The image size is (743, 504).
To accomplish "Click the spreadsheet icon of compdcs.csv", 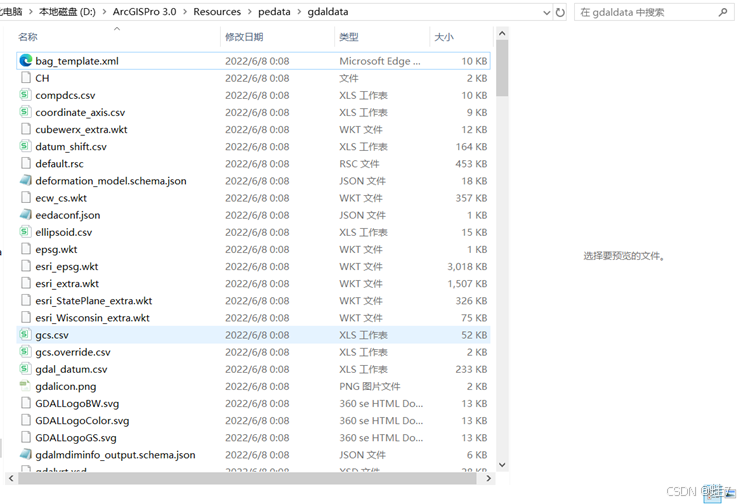I will pos(25,95).
